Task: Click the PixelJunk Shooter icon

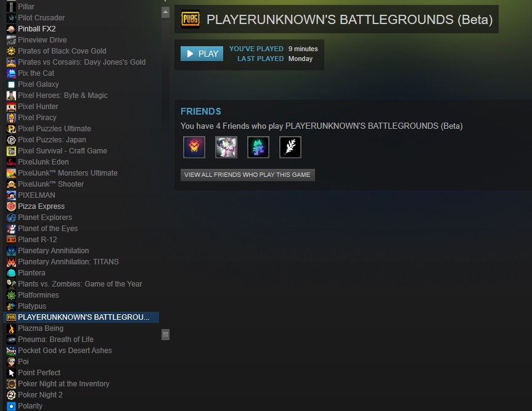Action: (11, 184)
